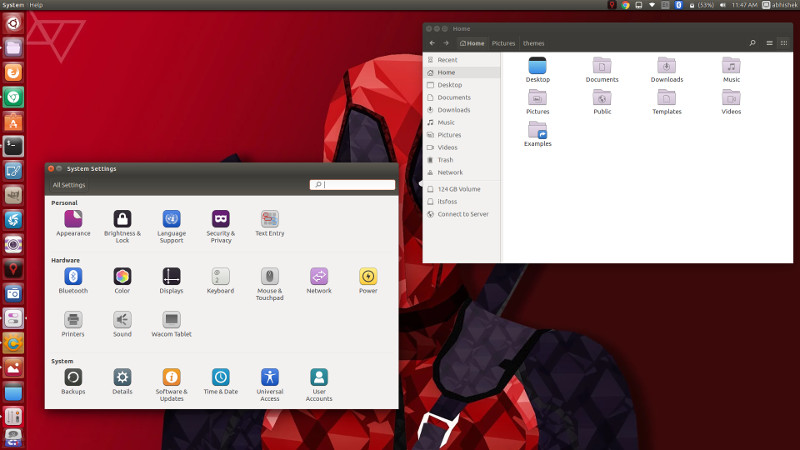Open Brightness & Lock settings

pos(122,227)
